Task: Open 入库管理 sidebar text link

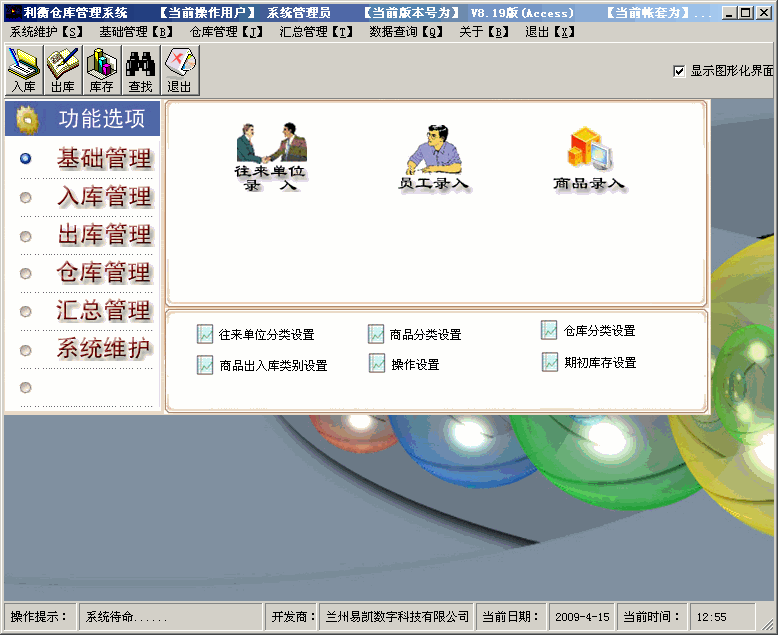Action: point(104,196)
